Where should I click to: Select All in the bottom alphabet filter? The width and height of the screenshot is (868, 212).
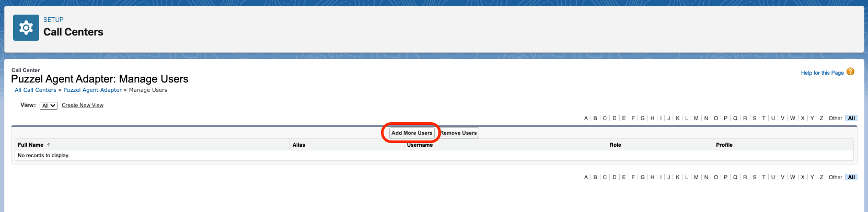[851, 178]
